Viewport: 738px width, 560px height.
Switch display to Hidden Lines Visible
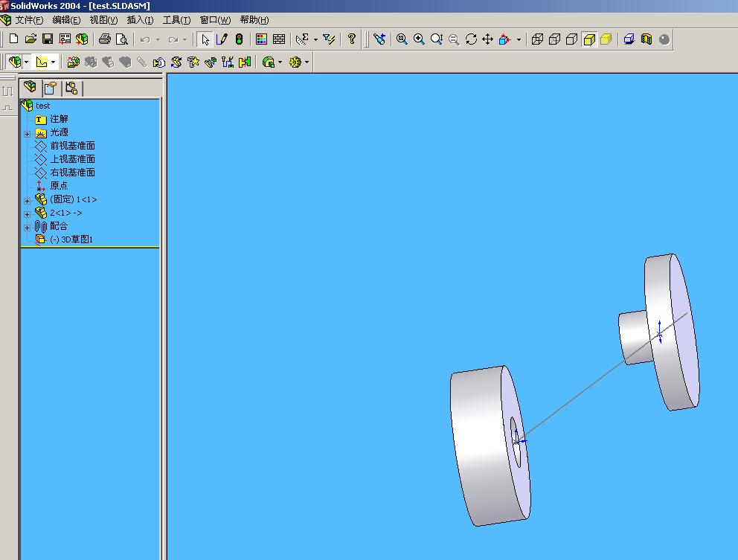point(554,39)
